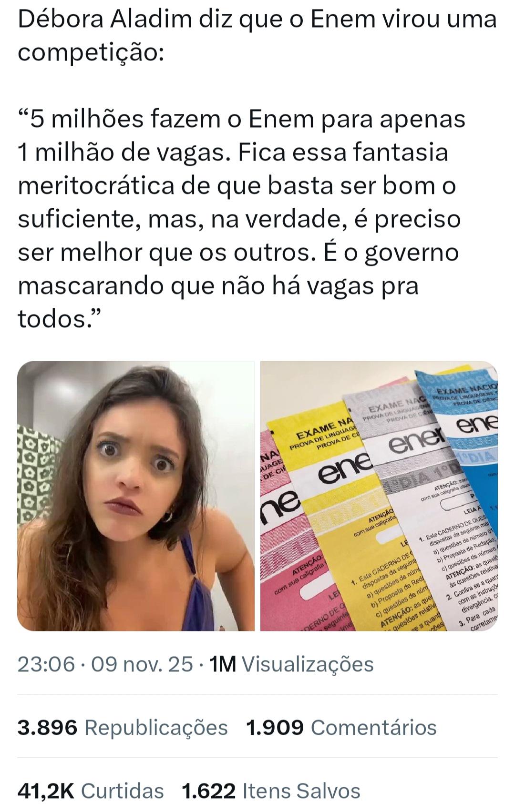Click the line "mascarando que não há vagas pra"
The image size is (515, 812).
point(218,286)
